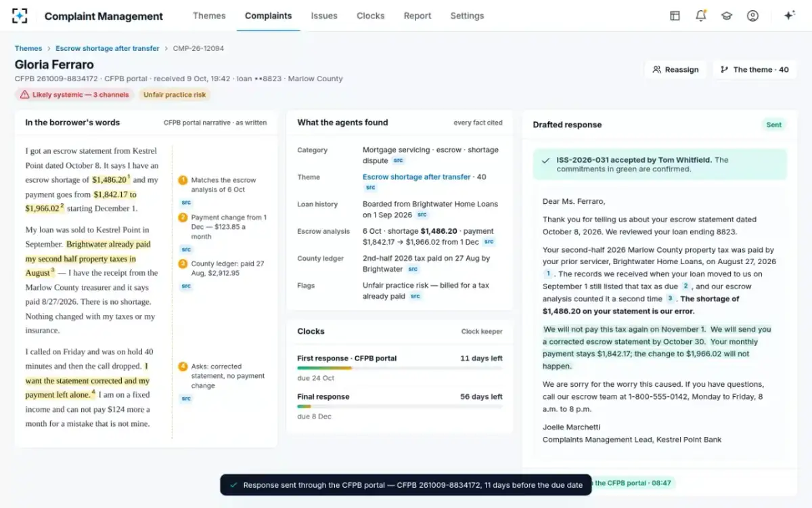Click the CMP-26-12094 breadcrumb ID
This screenshot has height=508, width=812.
tap(198, 49)
